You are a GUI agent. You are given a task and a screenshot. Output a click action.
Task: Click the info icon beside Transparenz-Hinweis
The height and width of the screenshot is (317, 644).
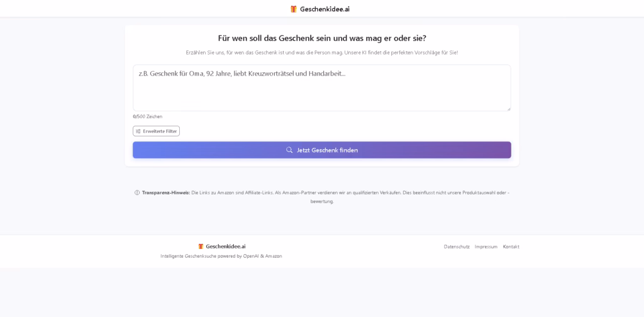(x=137, y=192)
